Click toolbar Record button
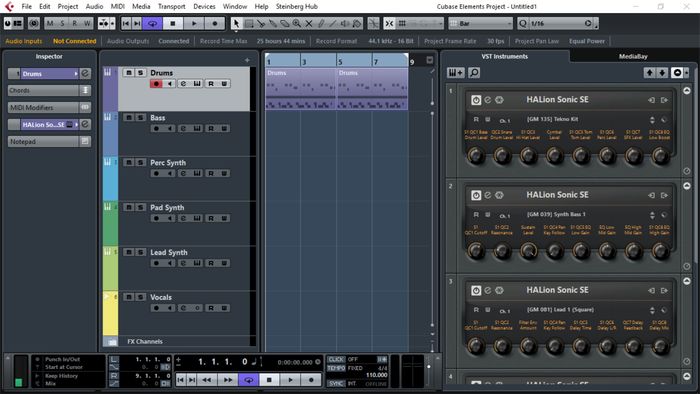 [x=215, y=23]
